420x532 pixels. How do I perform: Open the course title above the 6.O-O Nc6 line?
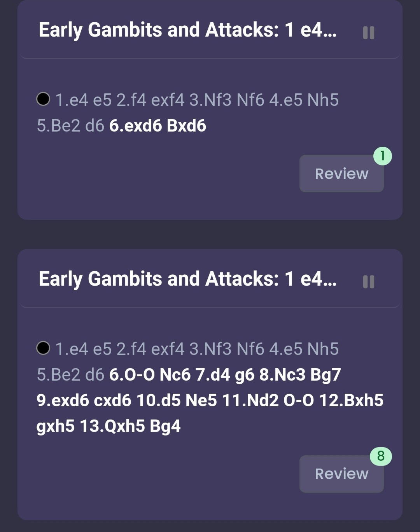tap(187, 279)
